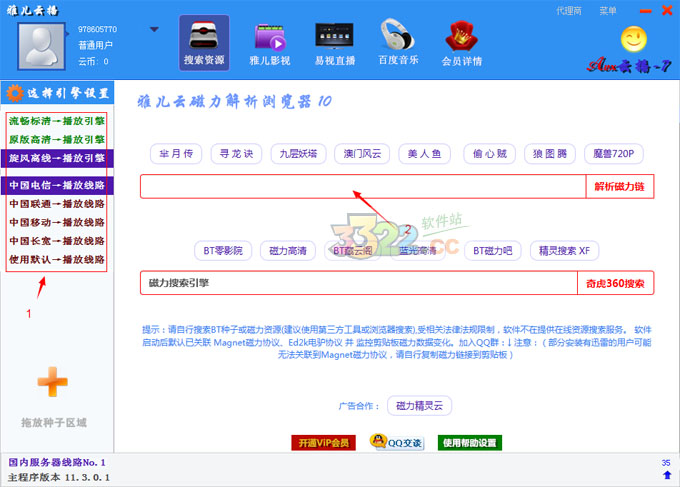680x487 pixels.
Task: Select 旋风离线 playback engine
Action: [57, 158]
